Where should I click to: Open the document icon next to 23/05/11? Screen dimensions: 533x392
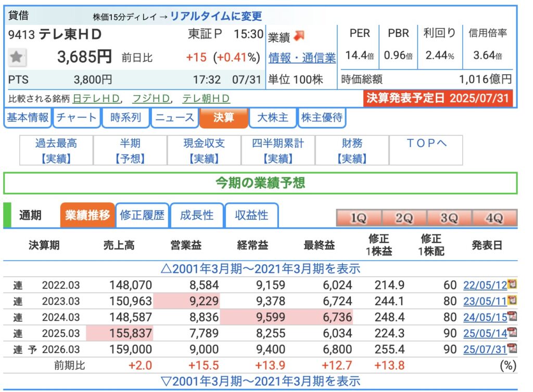[512, 300]
